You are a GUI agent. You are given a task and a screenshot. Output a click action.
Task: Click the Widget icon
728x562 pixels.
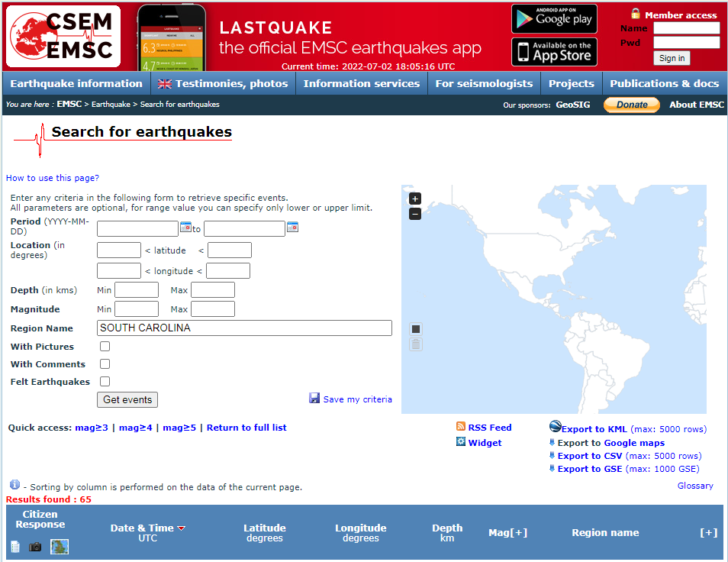pyautogui.click(x=461, y=441)
